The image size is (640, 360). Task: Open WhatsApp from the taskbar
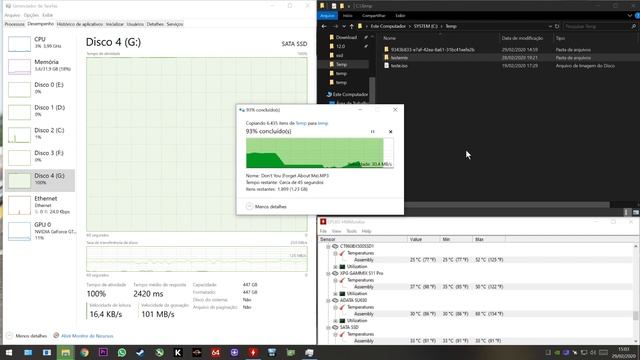[122, 352]
